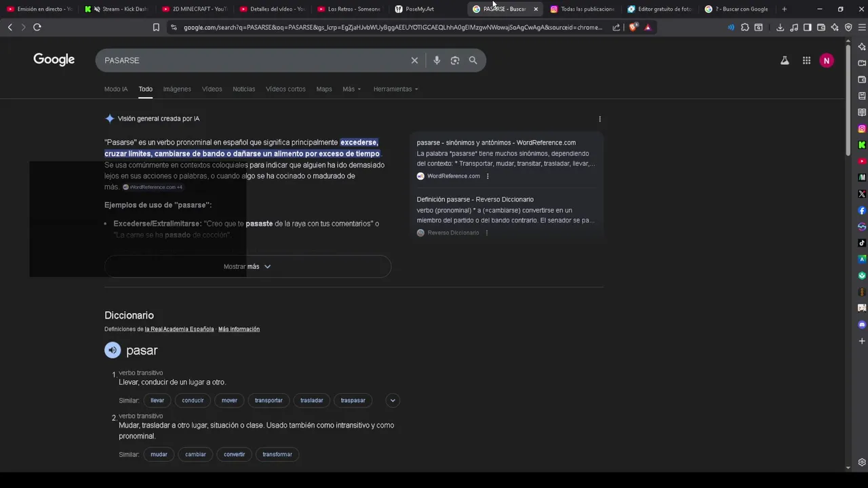Click the browser address bar URL

pyautogui.click(x=393, y=27)
